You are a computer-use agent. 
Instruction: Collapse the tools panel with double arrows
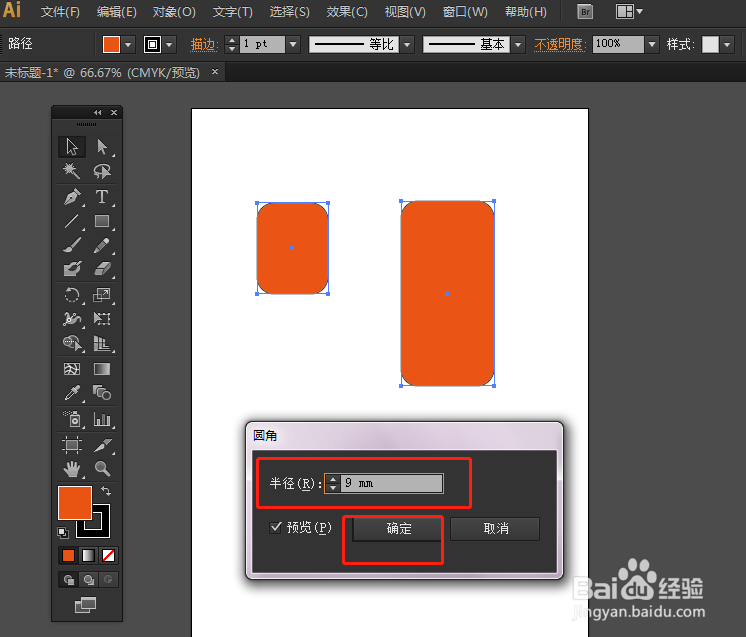click(x=98, y=113)
